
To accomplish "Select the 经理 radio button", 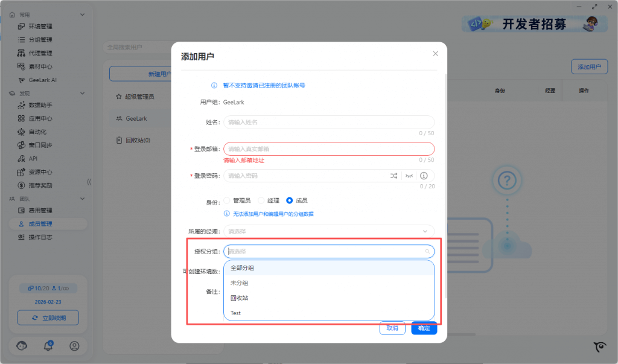I will tap(261, 200).
